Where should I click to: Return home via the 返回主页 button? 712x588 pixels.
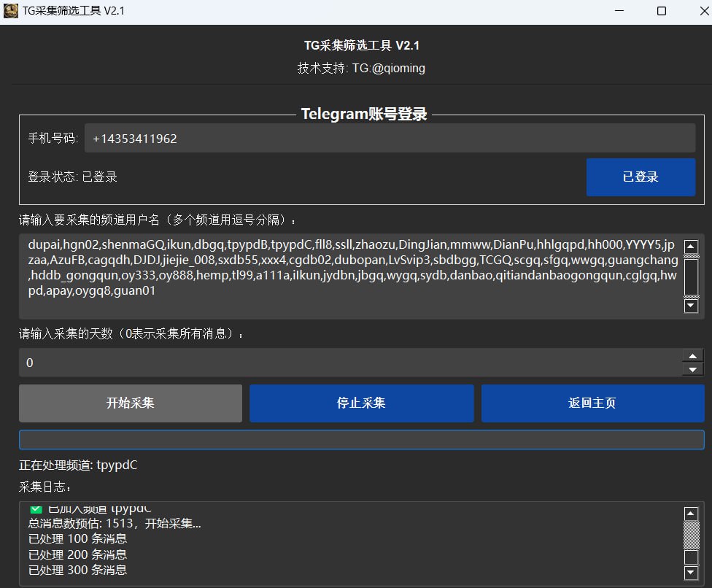[x=592, y=403]
